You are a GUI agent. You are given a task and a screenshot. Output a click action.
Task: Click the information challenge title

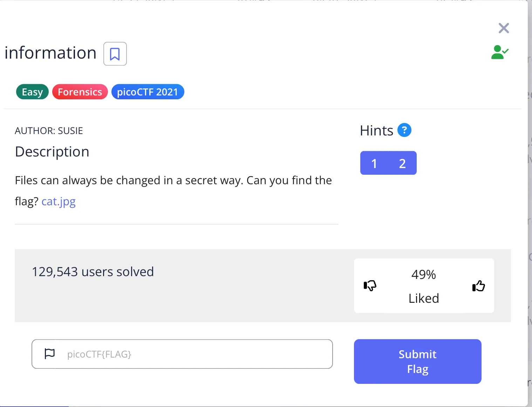coord(50,53)
